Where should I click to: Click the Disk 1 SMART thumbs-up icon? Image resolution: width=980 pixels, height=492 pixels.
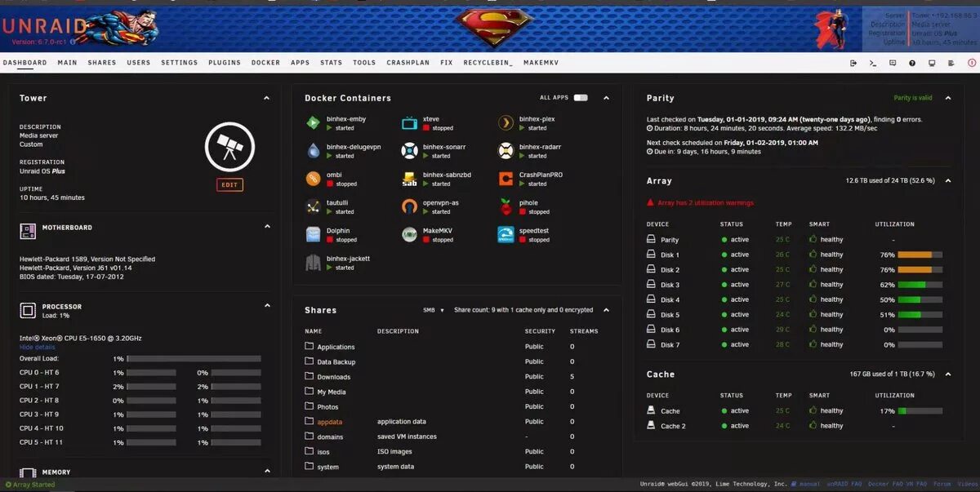(813, 255)
